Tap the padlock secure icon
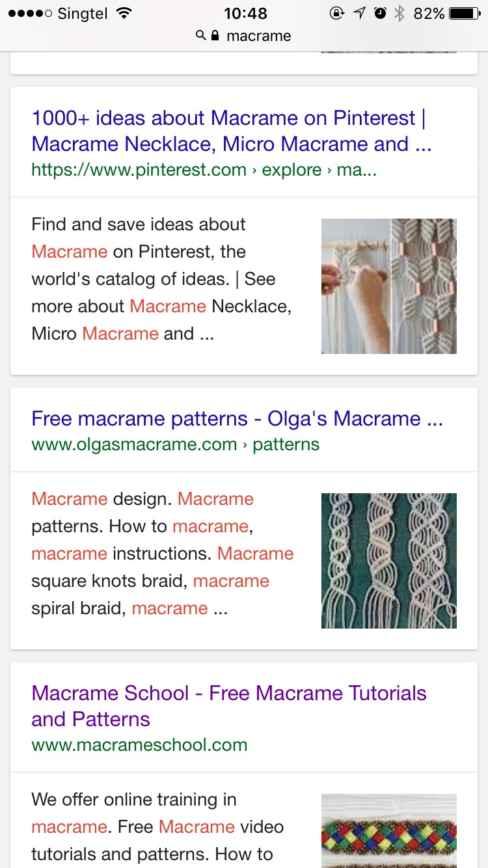The height and width of the screenshot is (868, 488). coord(215,36)
